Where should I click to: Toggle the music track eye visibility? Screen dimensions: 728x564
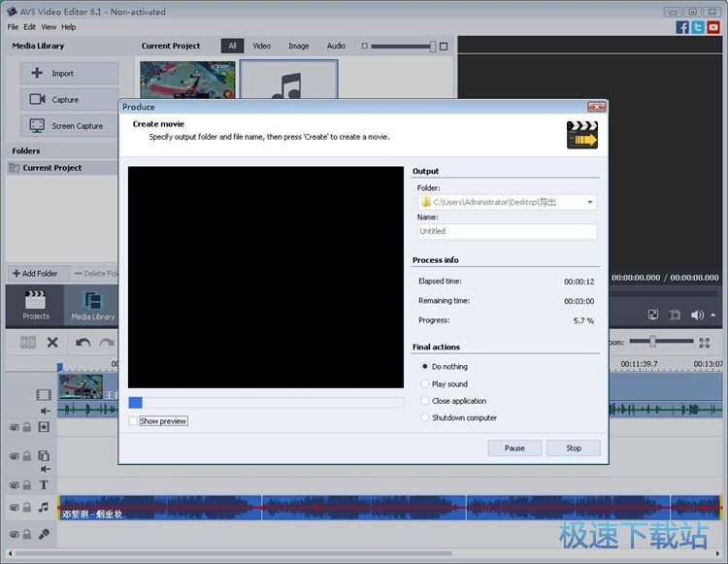coord(15,508)
